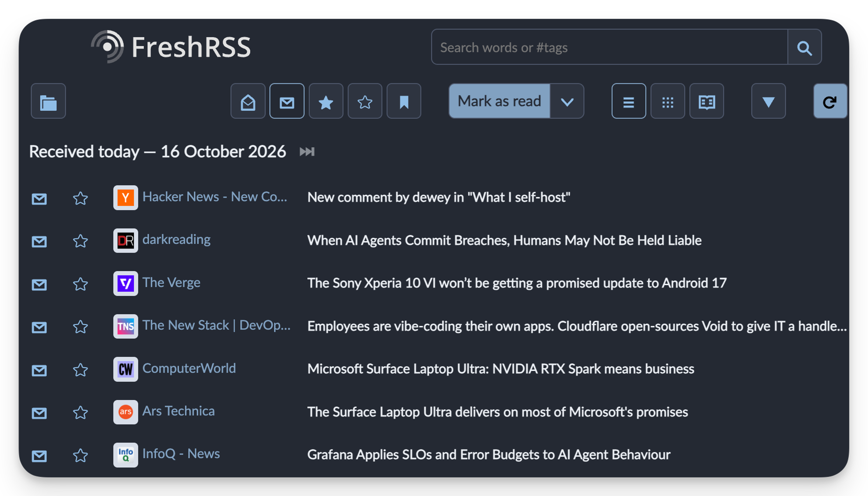Star the Hacker News comment entry

click(80, 198)
